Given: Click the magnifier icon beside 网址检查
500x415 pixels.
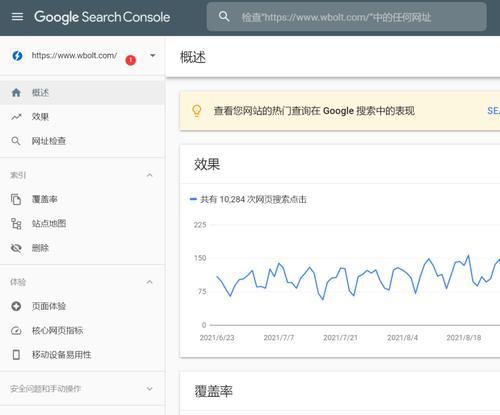Looking at the screenshot, I should click(x=16, y=141).
